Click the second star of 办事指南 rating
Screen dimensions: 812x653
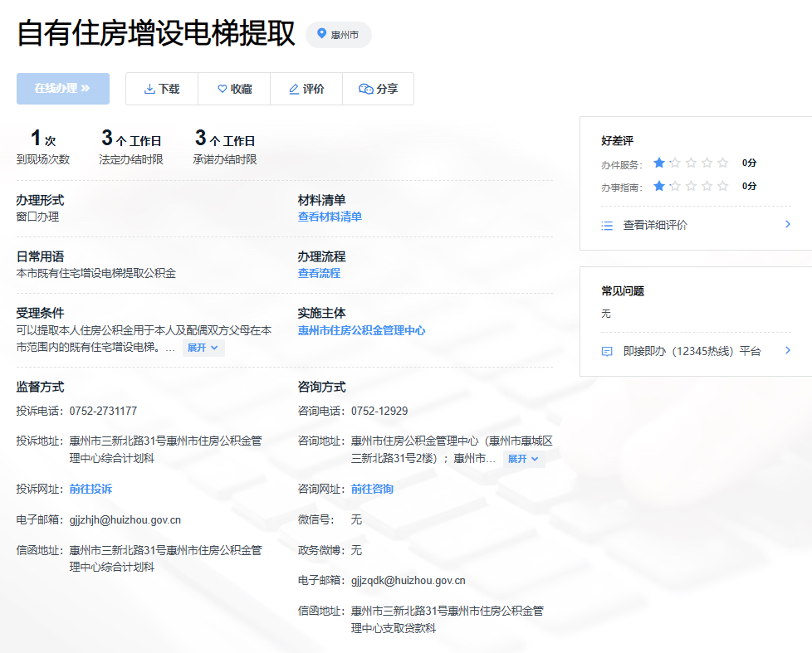675,186
